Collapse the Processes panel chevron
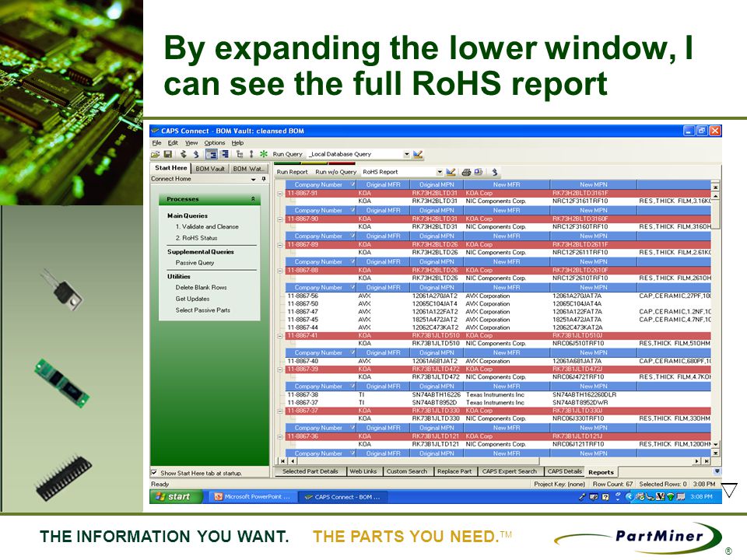The image size is (747, 560). [253, 199]
